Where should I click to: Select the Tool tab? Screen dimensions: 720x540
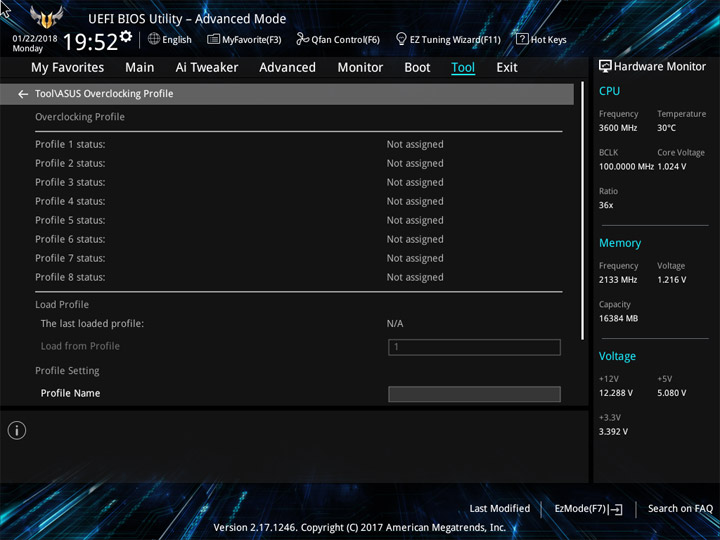(x=463, y=68)
